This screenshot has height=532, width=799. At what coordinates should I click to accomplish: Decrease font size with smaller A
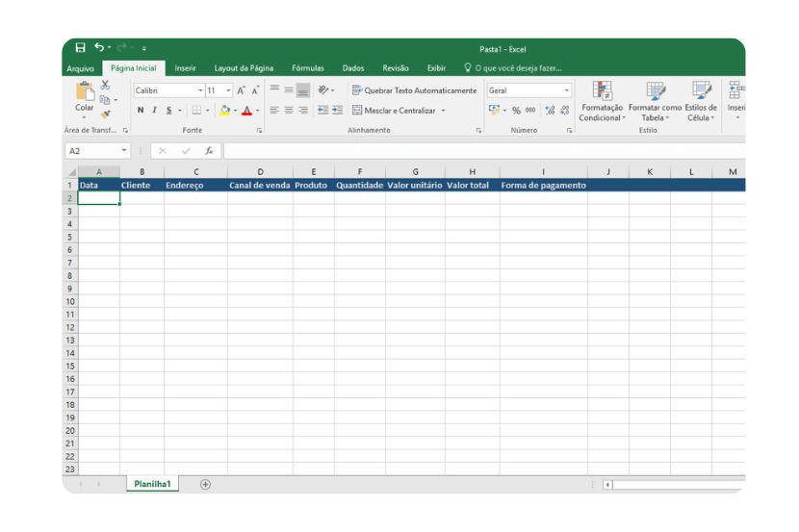tap(255, 90)
